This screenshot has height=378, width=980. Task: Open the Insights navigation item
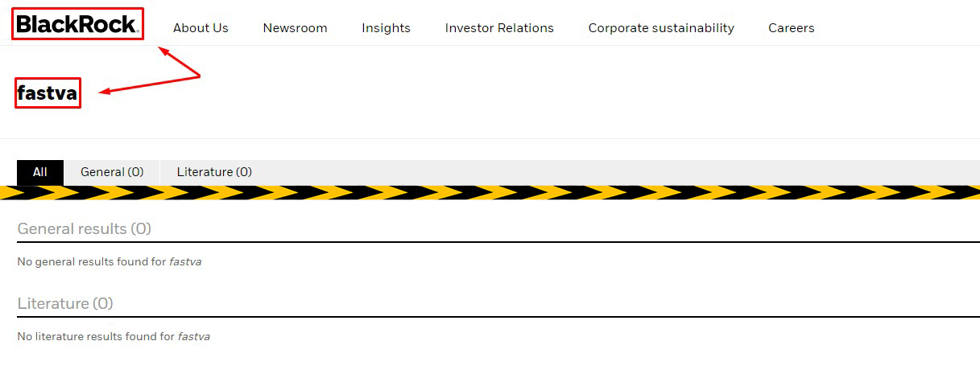click(x=386, y=28)
